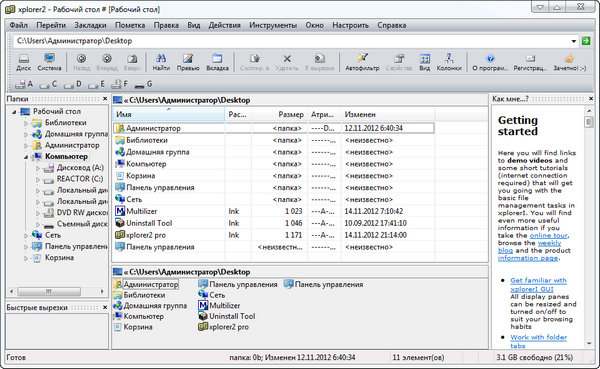Close the Быстрые вырезки panel
This screenshot has height=369, width=600.
105,307
